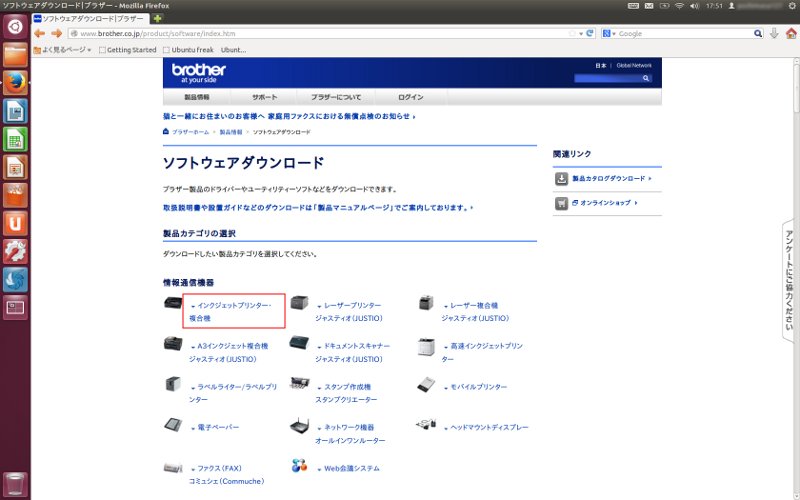This screenshot has height=500, width=800.
Task: Open the スタンプ作成機 category link
Action: point(346,393)
